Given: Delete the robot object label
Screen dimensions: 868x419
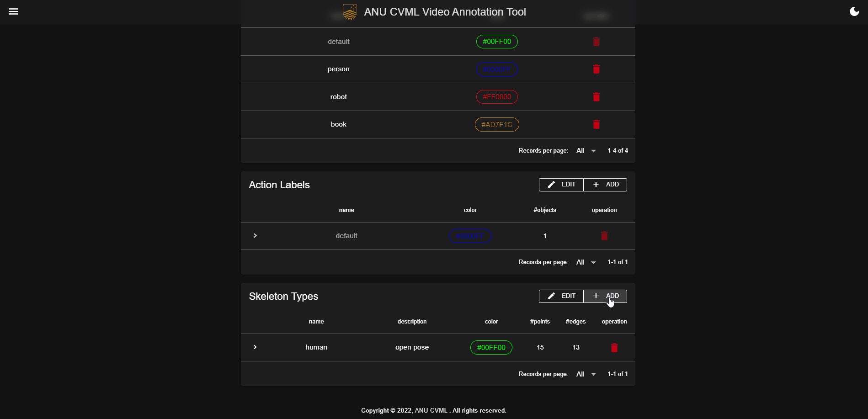Looking at the screenshot, I should click(x=596, y=97).
